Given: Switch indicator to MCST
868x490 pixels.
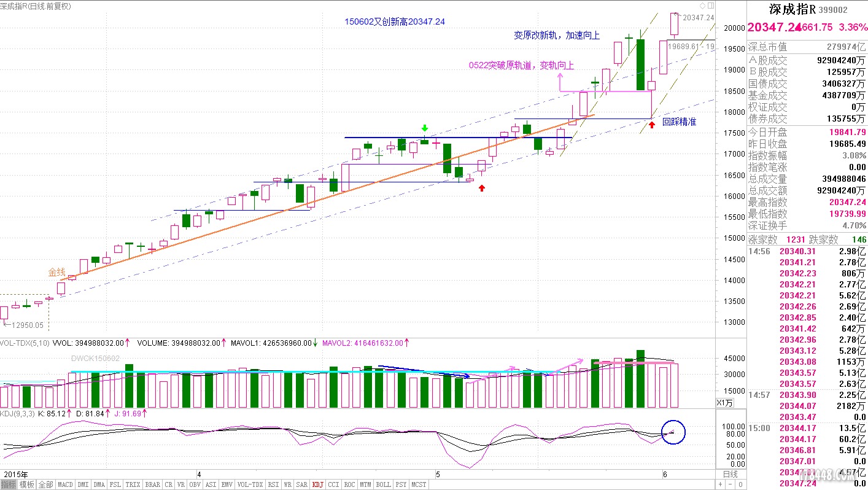Looking at the screenshot, I should [419, 484].
